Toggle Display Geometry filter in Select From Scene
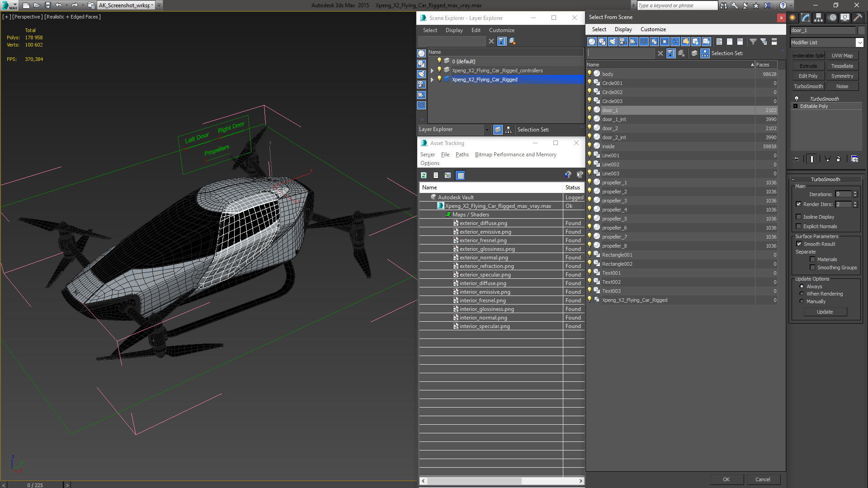The width and height of the screenshot is (868, 488). [592, 42]
